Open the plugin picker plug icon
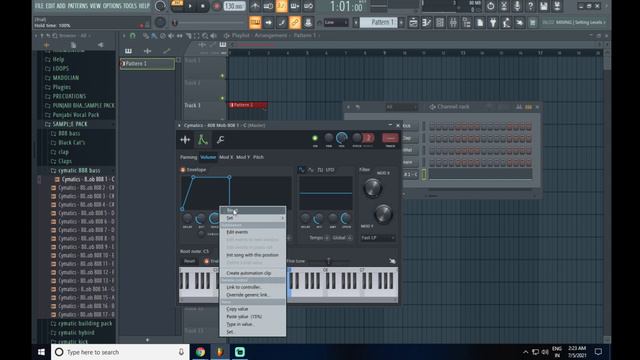Viewport: 640px width, 360px height. pyautogui.click(x=493, y=22)
